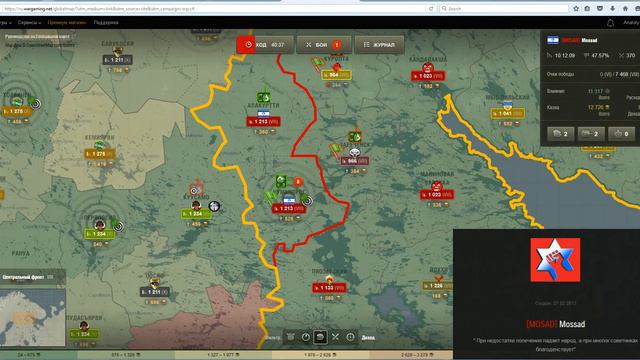Select the green 1 234 label at Пудасъярви
640x360 pixels.
pyautogui.click(x=84, y=334)
